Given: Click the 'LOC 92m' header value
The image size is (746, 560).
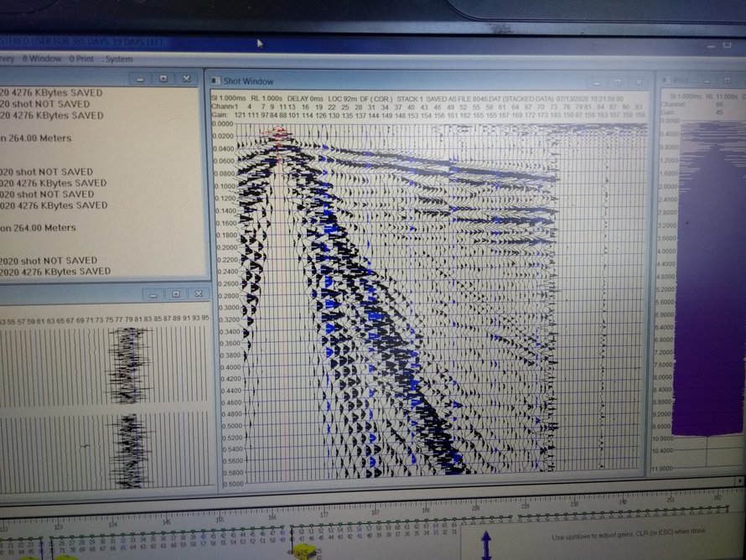Looking at the screenshot, I should pos(342,98).
